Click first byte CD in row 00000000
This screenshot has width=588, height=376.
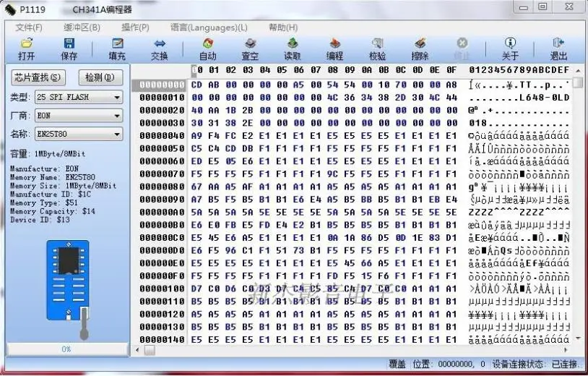(x=196, y=85)
